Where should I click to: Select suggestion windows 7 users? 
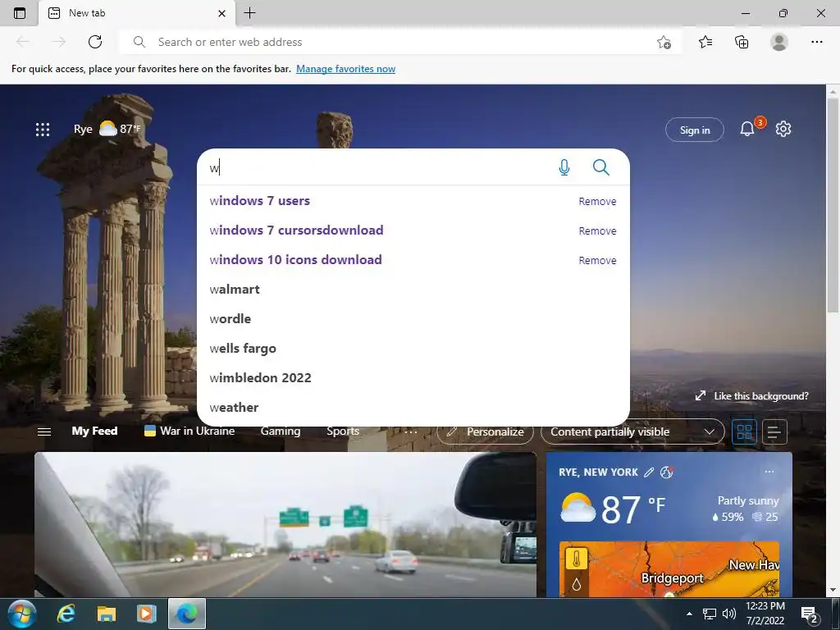260,201
